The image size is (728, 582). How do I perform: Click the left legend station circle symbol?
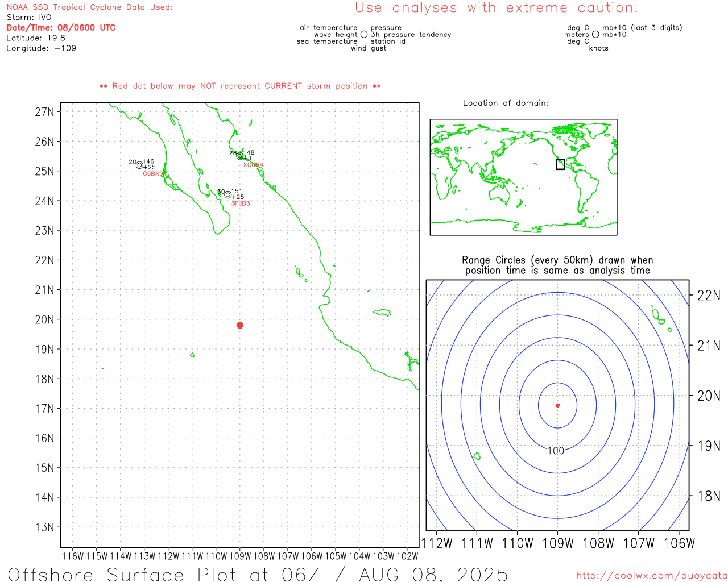pyautogui.click(x=364, y=35)
